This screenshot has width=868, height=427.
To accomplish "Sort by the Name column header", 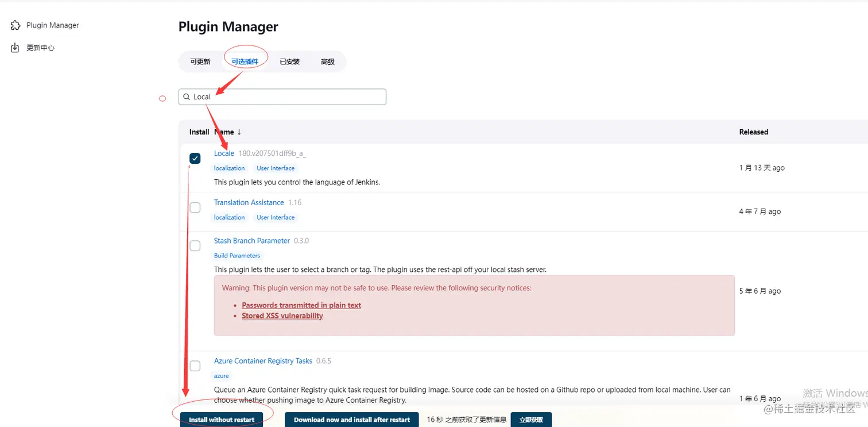I will (x=227, y=132).
